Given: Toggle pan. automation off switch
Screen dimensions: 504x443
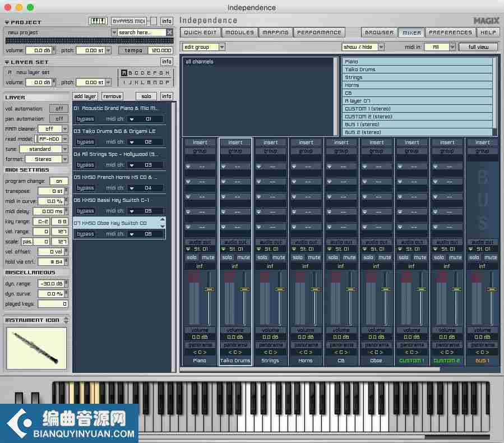Looking at the screenshot, I should [x=59, y=119].
